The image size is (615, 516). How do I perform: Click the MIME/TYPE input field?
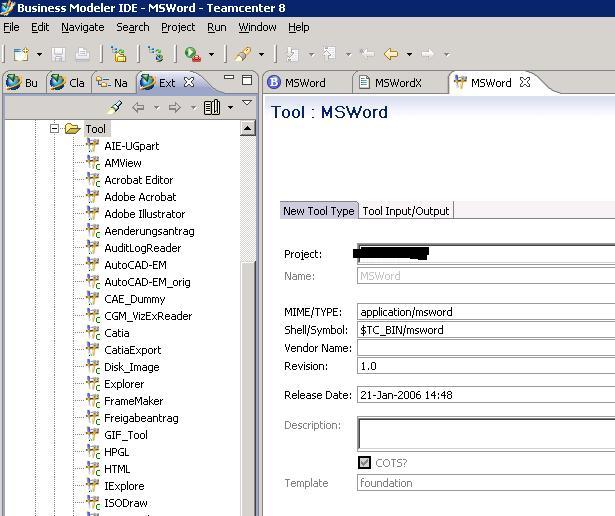tap(486, 312)
